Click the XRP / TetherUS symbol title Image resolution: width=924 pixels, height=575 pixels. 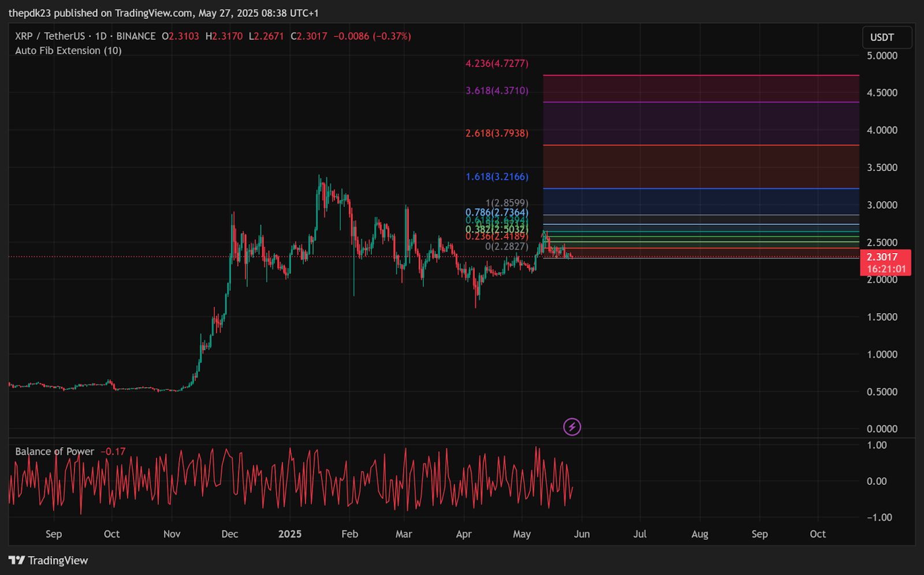tap(50, 36)
